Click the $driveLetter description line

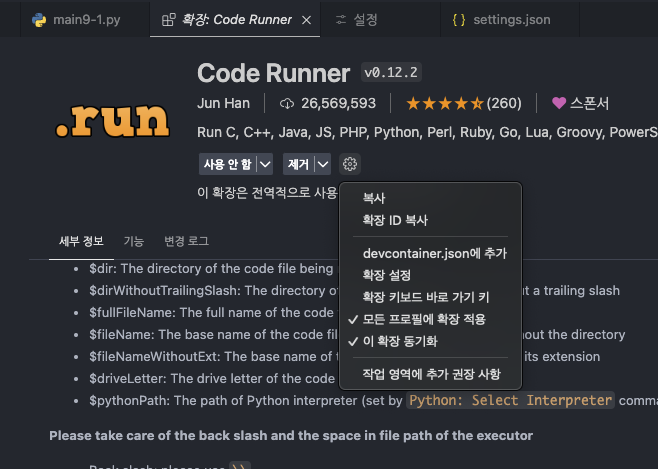click(212, 378)
